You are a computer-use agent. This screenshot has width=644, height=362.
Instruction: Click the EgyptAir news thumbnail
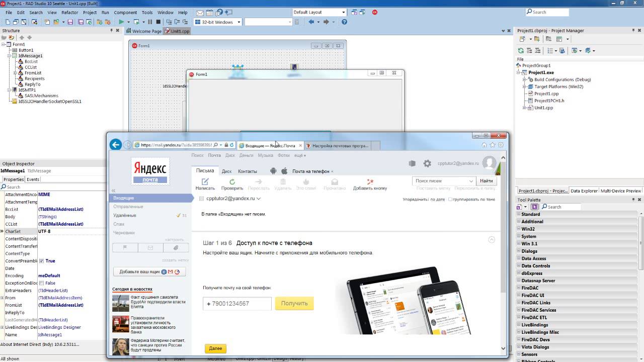[121, 303]
